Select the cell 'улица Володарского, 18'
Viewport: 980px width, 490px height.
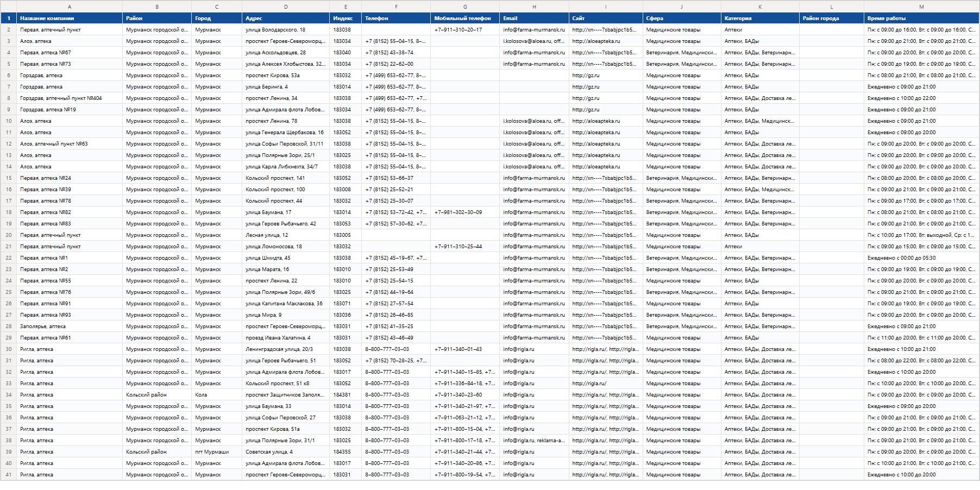coord(286,30)
